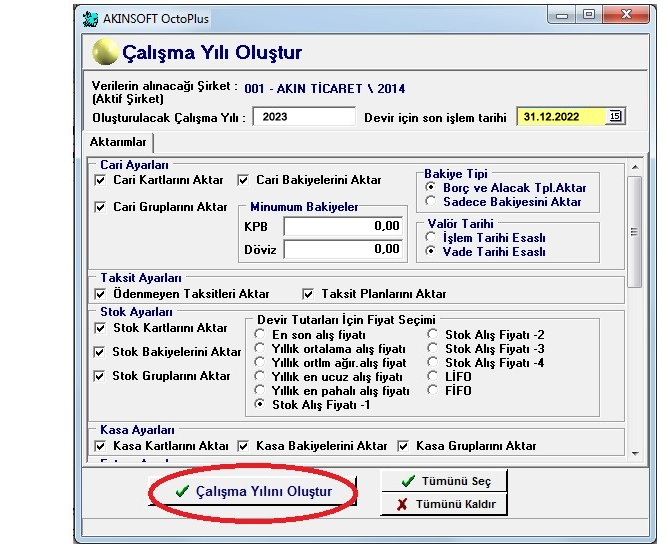
Task: Click the scrollbar down arrow
Action: [x=635, y=454]
